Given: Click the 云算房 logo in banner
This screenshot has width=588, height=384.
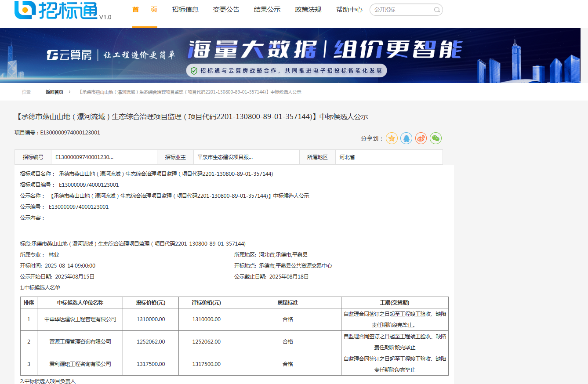Looking at the screenshot, I should click(x=69, y=55).
